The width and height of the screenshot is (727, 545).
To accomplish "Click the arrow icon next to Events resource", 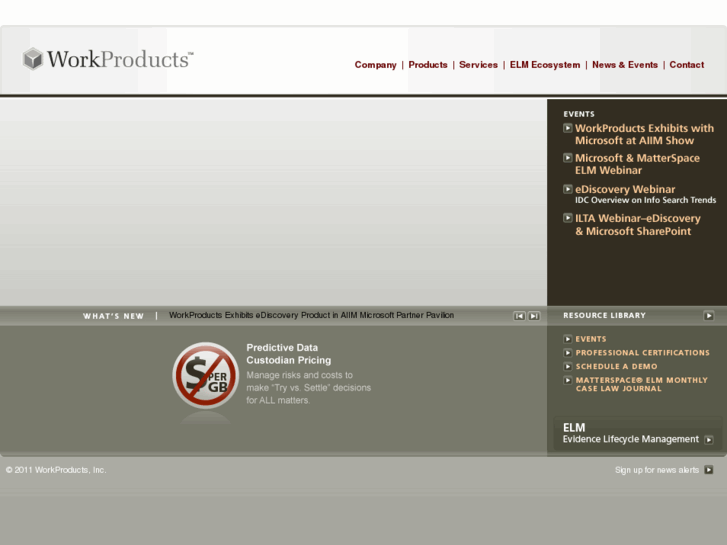I will (568, 339).
